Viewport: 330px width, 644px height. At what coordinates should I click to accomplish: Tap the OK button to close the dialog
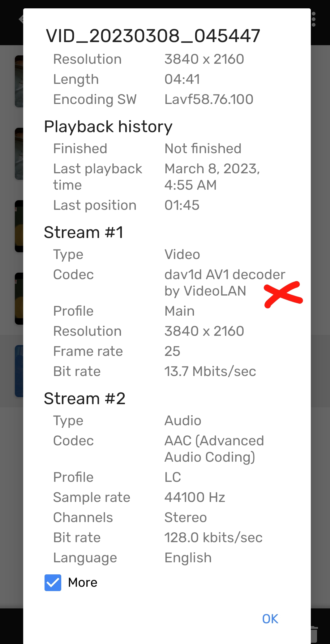(x=270, y=619)
